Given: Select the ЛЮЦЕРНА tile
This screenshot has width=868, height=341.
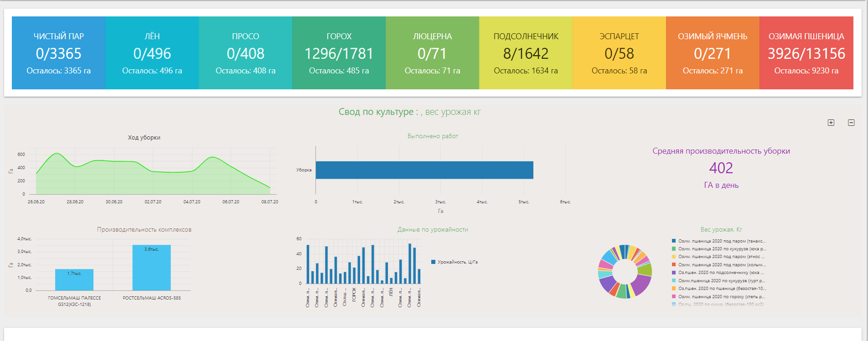Looking at the screenshot, I should tap(432, 53).
